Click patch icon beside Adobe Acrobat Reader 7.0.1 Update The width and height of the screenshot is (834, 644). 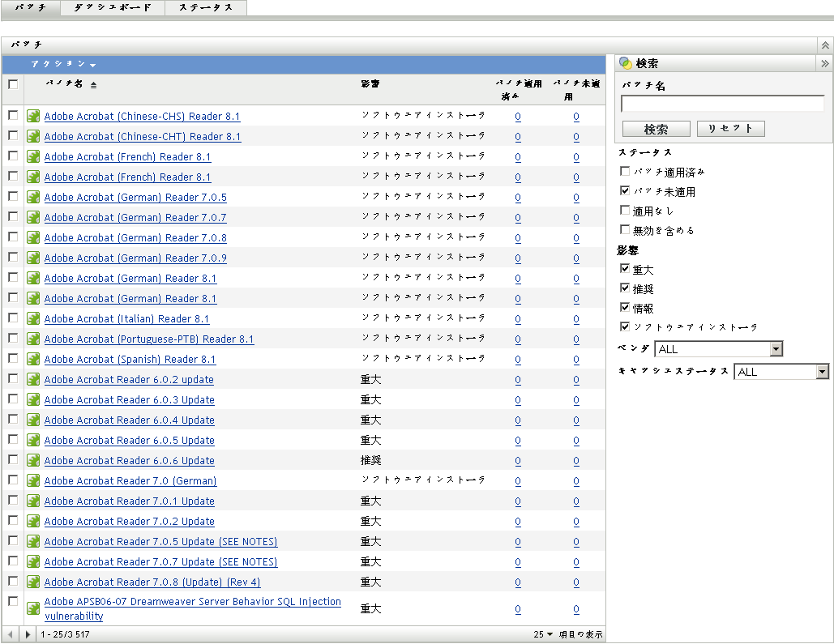pyautogui.click(x=33, y=501)
